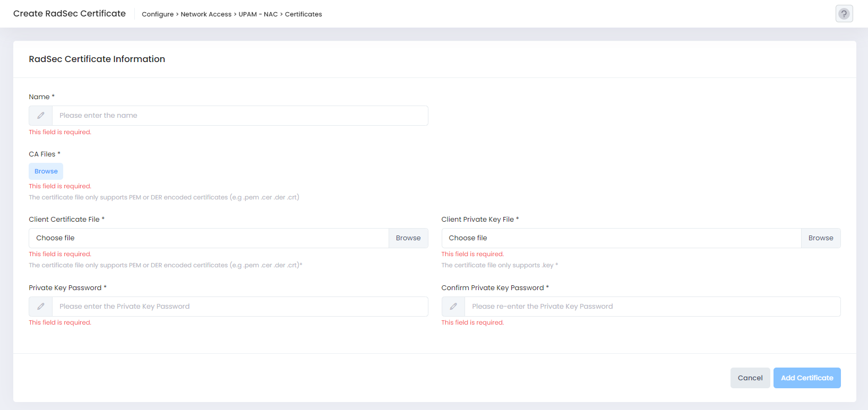The image size is (868, 410).
Task: Open the UPAM - NAC breadcrumb link
Action: [x=258, y=14]
